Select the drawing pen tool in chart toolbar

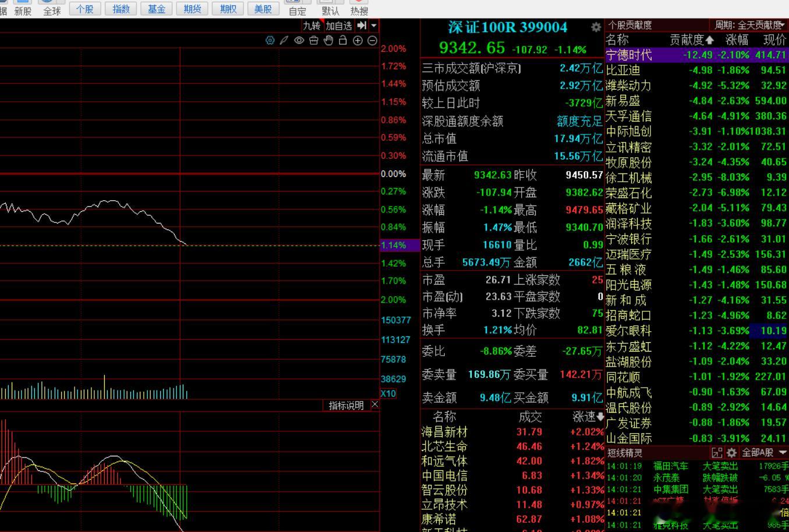click(284, 40)
